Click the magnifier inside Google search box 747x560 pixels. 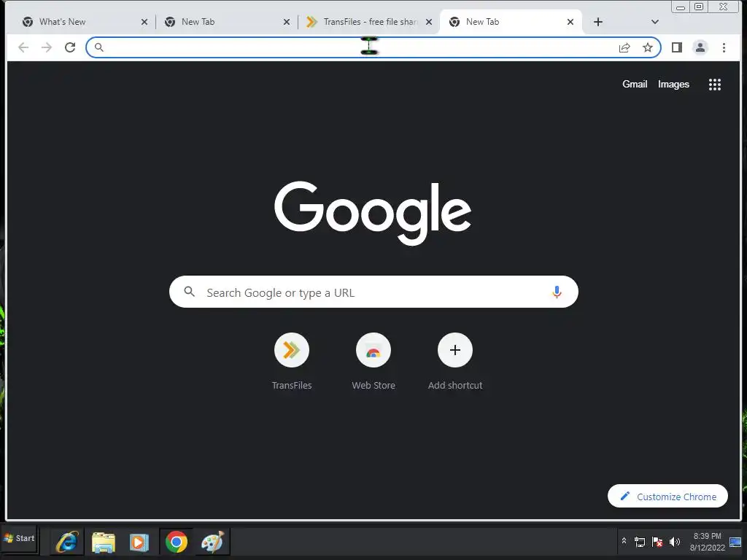coord(189,292)
